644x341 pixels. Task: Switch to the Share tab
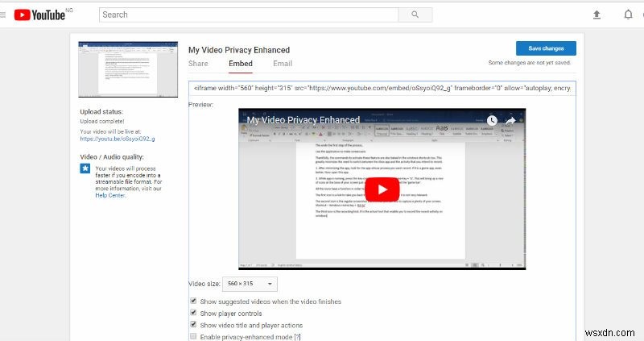(198, 64)
